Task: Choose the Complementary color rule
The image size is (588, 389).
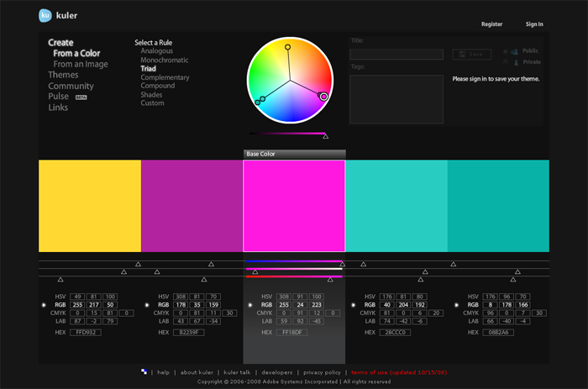Action: point(165,77)
